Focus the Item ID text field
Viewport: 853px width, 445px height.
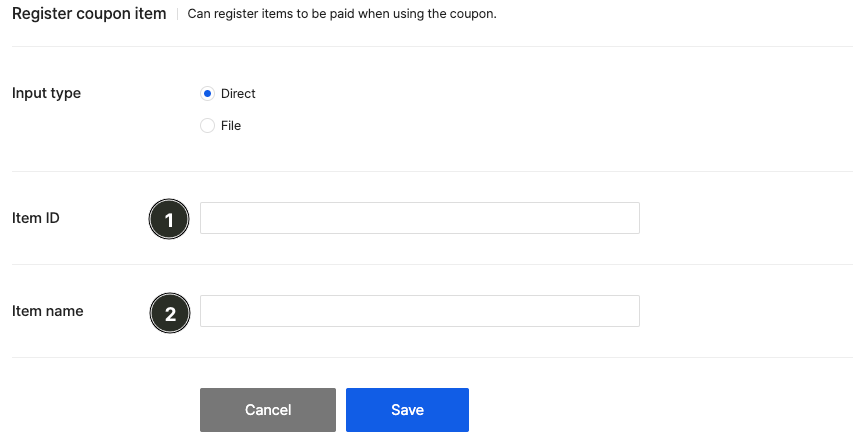point(420,218)
